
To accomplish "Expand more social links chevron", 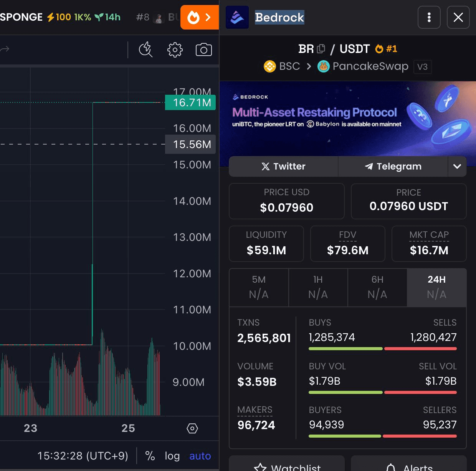I will [x=457, y=166].
